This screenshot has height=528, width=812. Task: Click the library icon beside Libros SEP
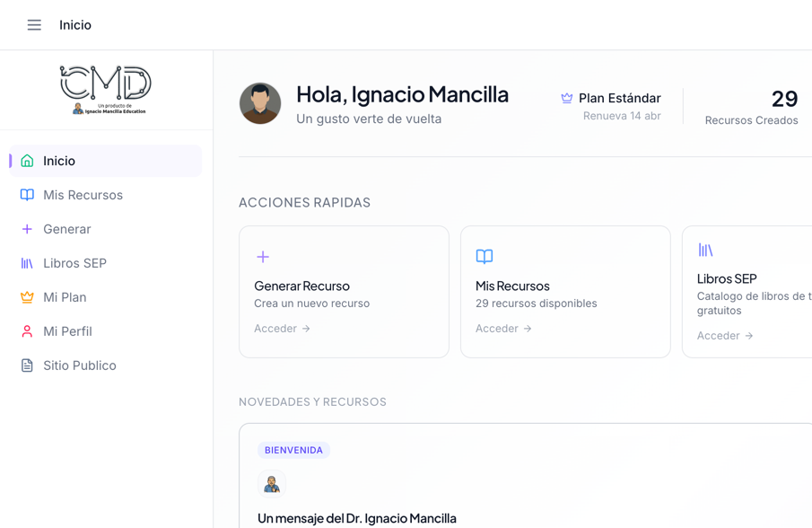pos(27,263)
